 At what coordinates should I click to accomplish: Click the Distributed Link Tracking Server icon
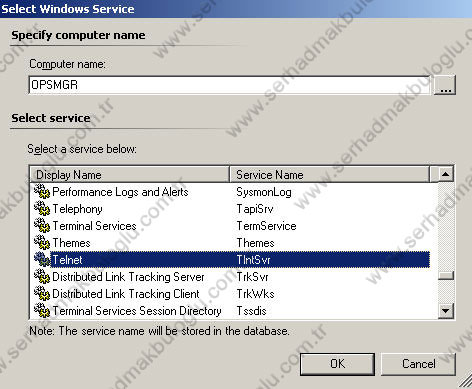click(42, 277)
